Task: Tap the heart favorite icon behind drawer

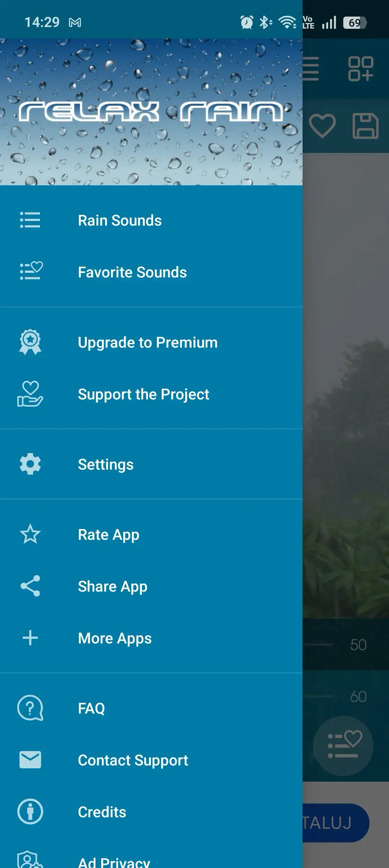Action: pos(322,126)
